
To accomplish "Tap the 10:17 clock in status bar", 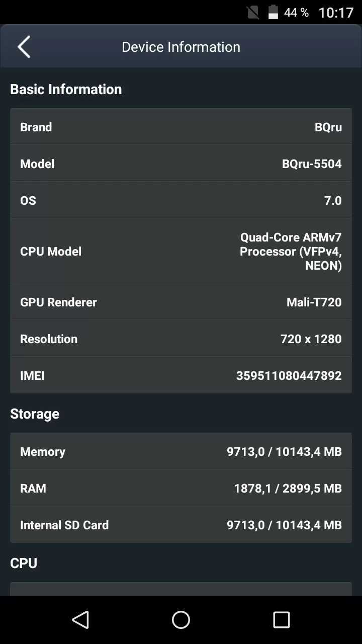I will 336,12.
